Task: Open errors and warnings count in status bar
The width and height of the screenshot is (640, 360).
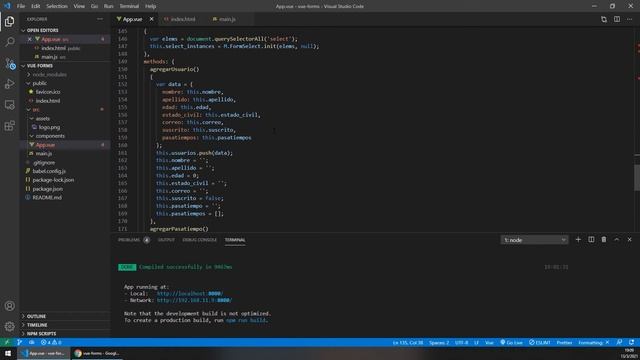Action: (x=51, y=342)
